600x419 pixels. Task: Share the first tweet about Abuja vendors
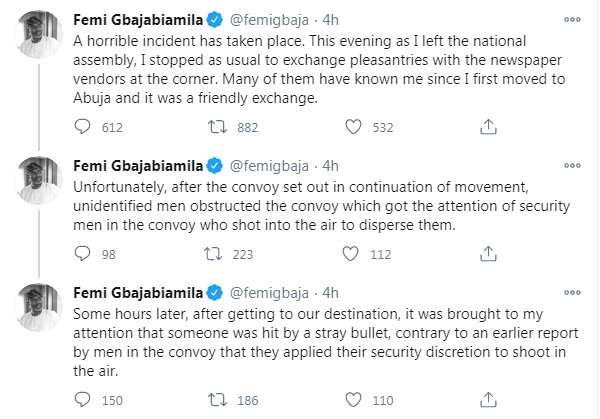(x=486, y=126)
